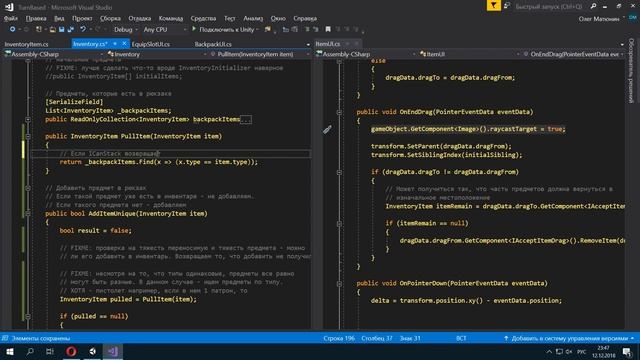The image size is (640, 360).
Task: Open the ItemUI class navigation dropdown
Action: pos(469,54)
